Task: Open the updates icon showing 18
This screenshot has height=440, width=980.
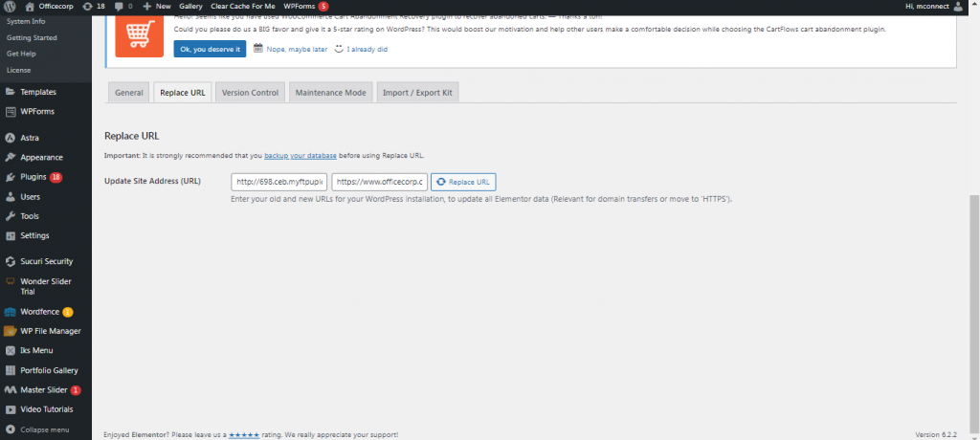Action: 88,6
